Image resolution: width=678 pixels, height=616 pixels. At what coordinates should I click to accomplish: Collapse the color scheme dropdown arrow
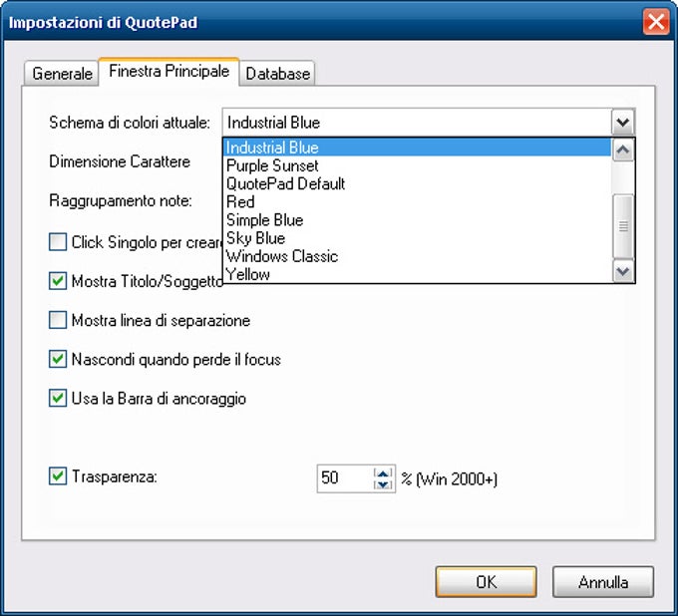pyautogui.click(x=622, y=123)
